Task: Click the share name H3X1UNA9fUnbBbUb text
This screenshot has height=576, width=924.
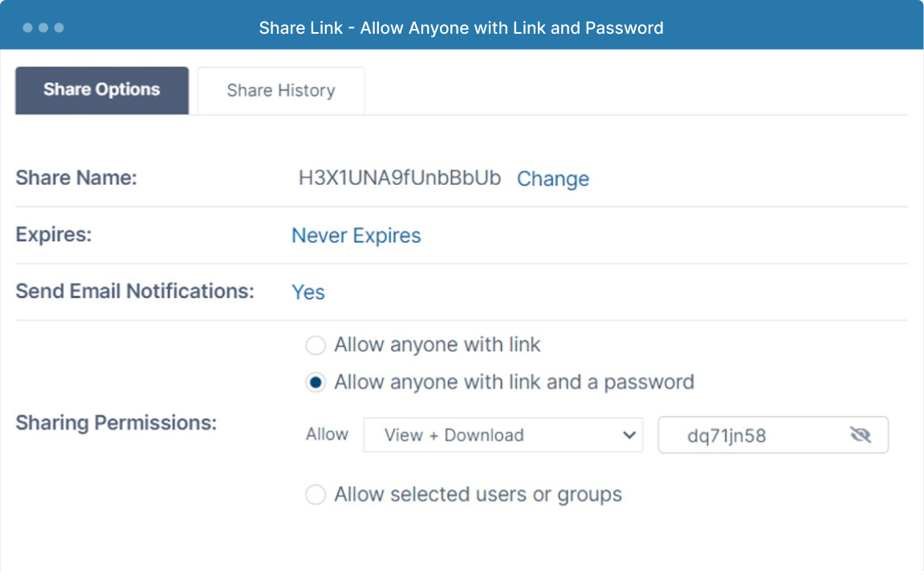Action: 400,178
